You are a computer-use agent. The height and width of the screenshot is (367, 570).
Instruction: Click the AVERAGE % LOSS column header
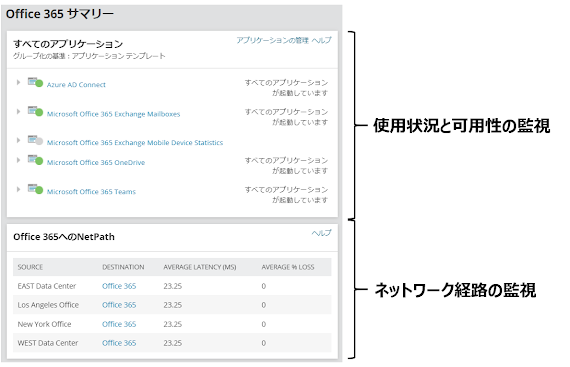tap(288, 267)
